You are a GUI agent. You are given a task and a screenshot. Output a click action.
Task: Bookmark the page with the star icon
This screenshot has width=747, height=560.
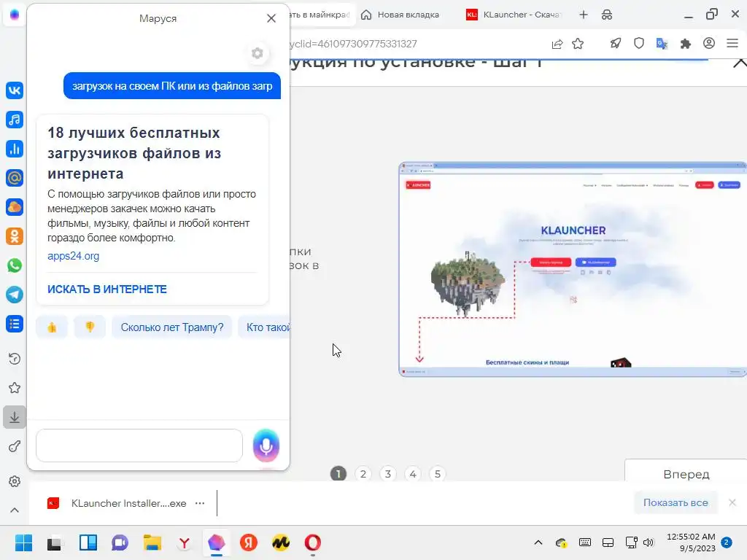point(578,44)
